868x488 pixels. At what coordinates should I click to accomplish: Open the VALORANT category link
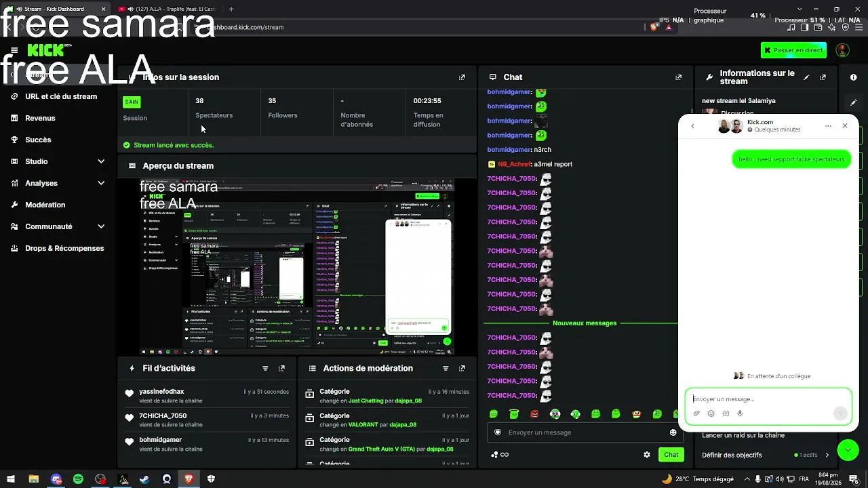(x=363, y=425)
